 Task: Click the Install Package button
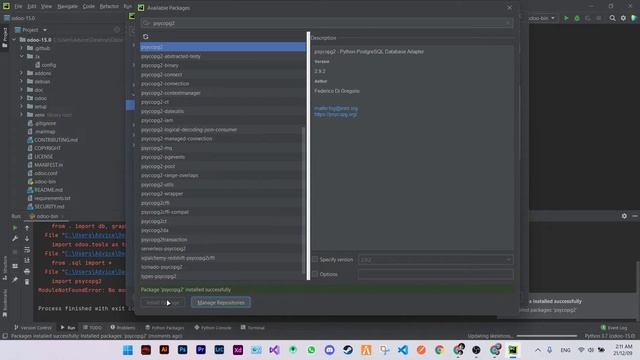tap(162, 302)
